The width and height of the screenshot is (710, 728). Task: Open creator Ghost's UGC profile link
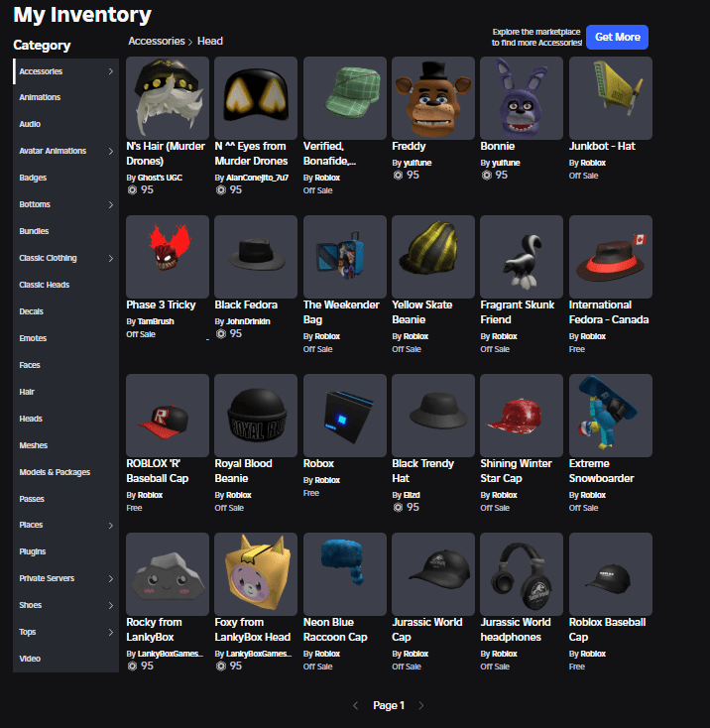point(160,178)
